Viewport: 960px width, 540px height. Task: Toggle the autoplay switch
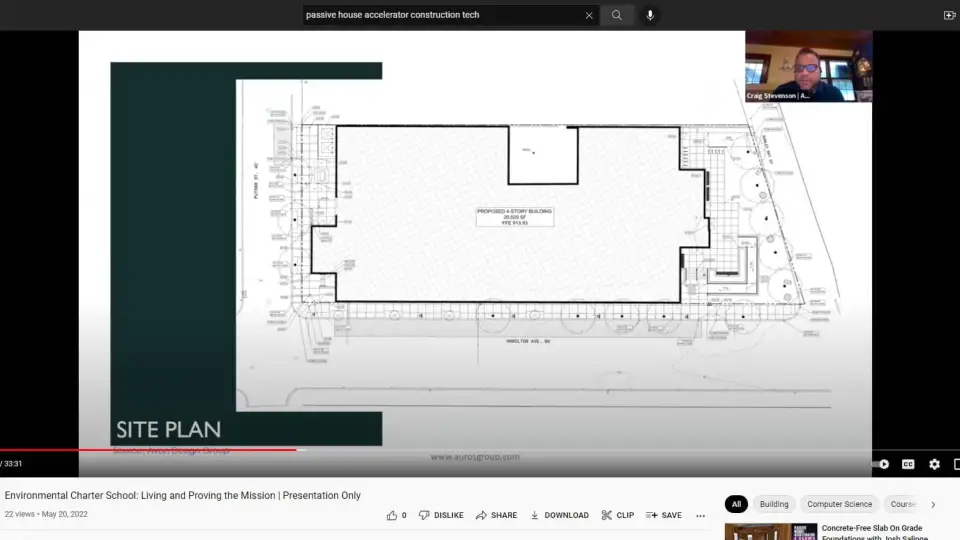pos(882,464)
